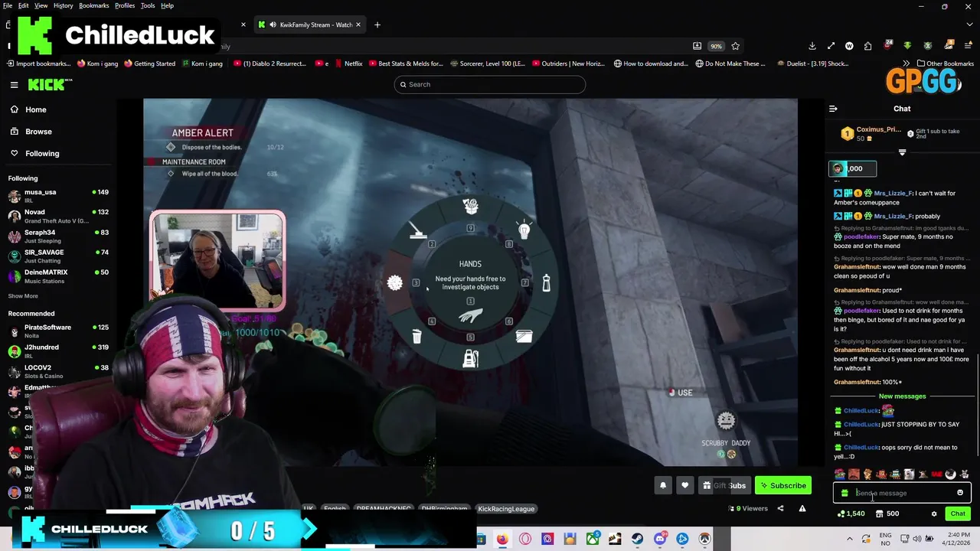Viewport: 980px width, 551px height.
Task: Click the green Subscribe button
Action: coord(783,485)
